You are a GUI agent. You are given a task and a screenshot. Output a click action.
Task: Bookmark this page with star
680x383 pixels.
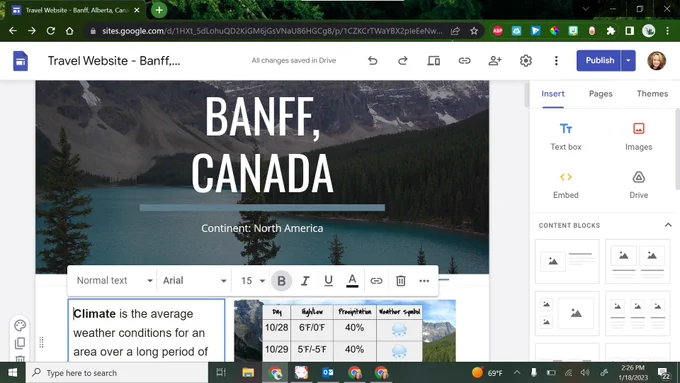[x=474, y=31]
